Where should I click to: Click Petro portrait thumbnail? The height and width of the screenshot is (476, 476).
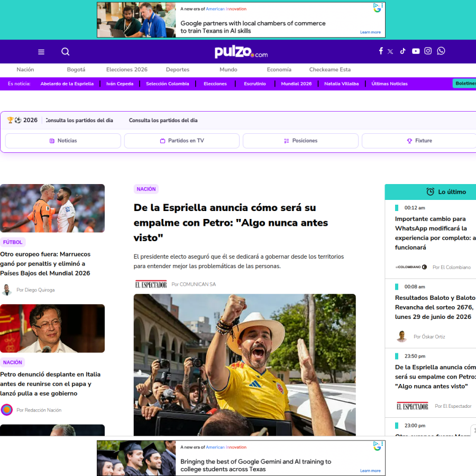(x=52, y=328)
